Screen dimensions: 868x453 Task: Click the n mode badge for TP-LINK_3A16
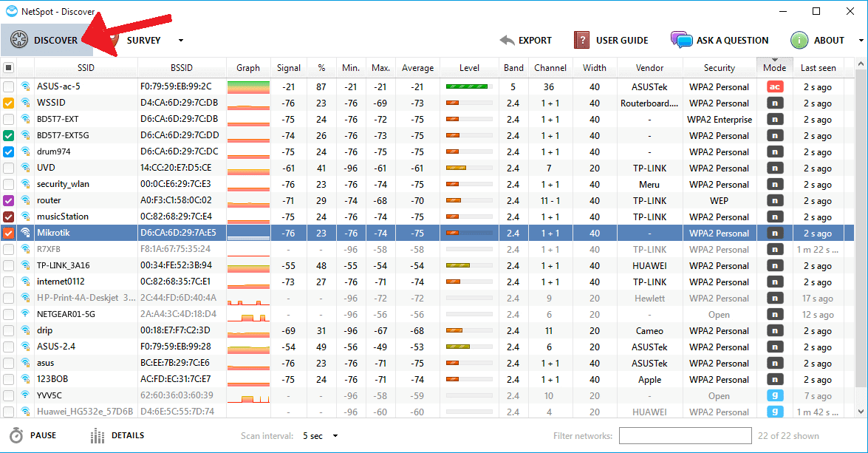tap(774, 266)
